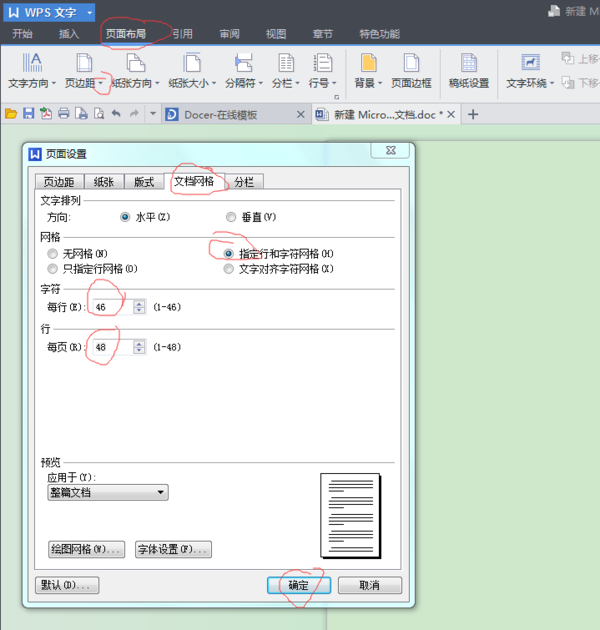Open 稿纸设置 manuscript paper settings
The height and width of the screenshot is (630, 600).
[x=469, y=71]
